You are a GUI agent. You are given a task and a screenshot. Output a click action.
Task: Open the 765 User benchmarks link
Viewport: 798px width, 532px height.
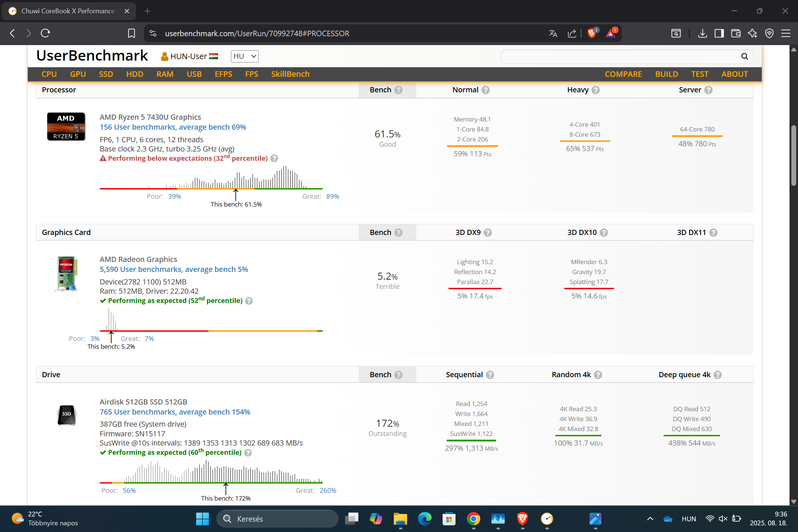[x=175, y=412]
